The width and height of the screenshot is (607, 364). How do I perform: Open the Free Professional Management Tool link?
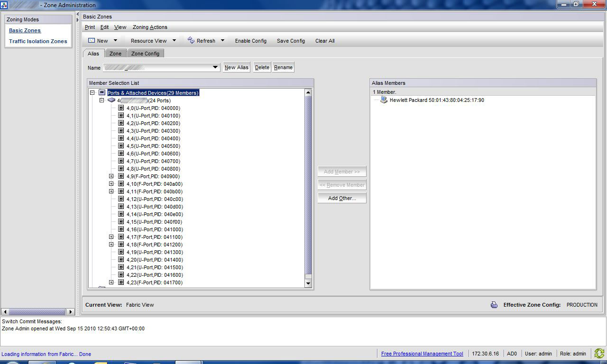(422, 354)
